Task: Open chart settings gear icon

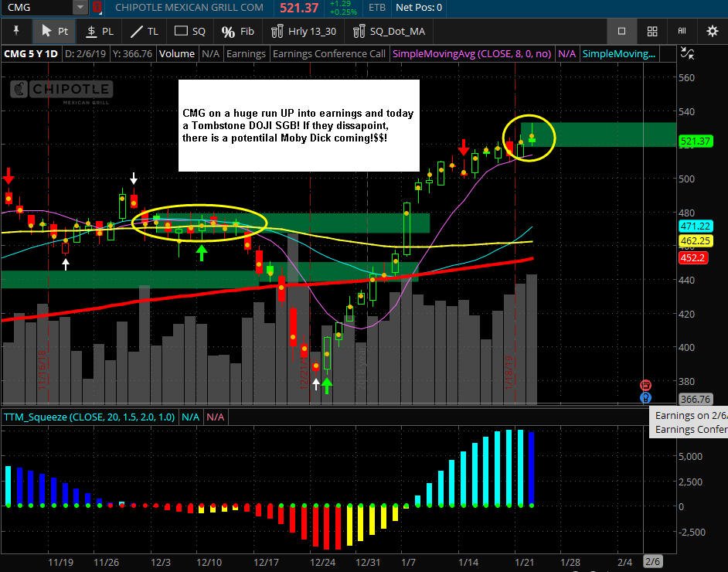Action: (713, 31)
